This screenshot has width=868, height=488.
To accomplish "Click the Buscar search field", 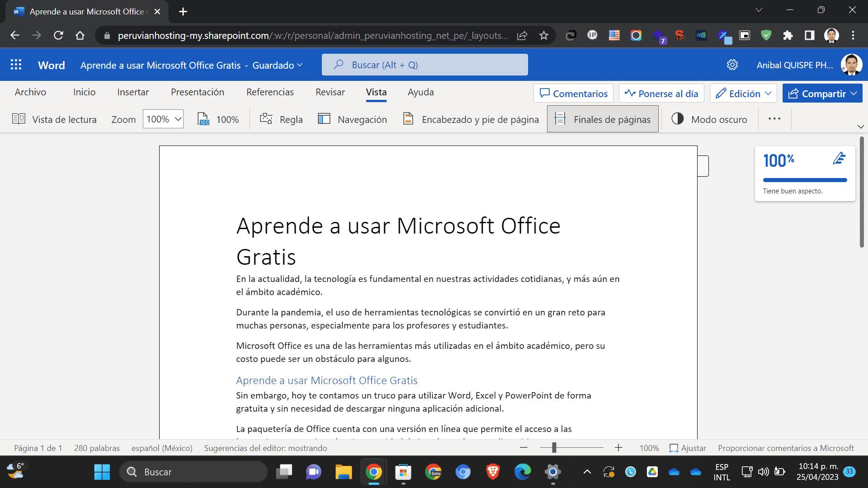I will (x=425, y=64).
